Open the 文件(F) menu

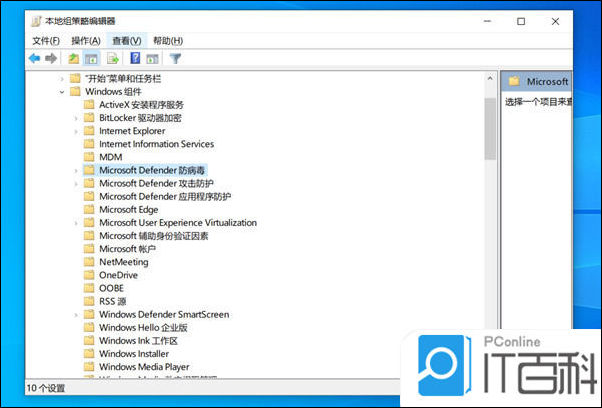(x=46, y=41)
